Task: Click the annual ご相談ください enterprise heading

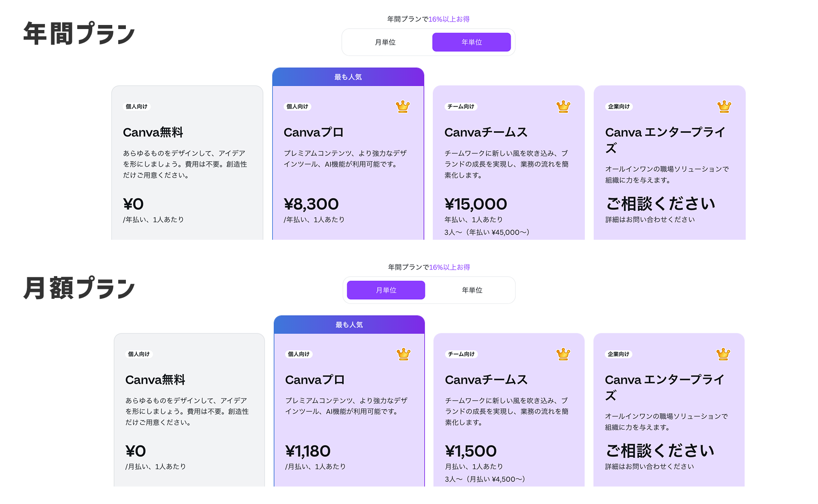Action: 661,204
